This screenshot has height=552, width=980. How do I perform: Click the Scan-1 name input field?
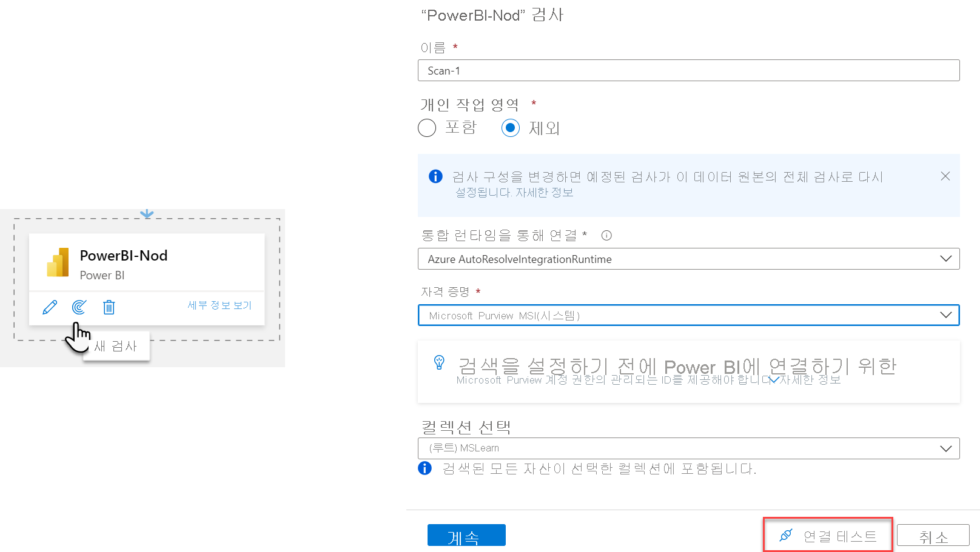tap(688, 70)
